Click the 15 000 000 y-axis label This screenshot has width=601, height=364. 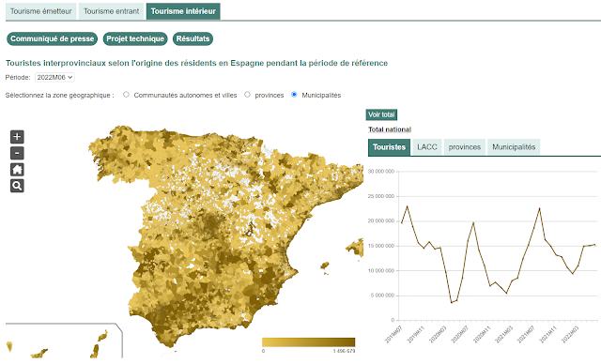click(381, 246)
